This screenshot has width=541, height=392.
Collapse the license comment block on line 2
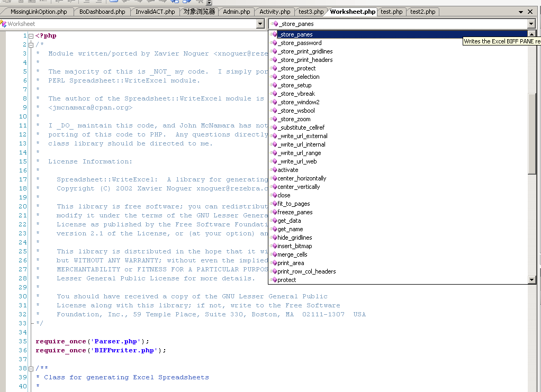coord(31,45)
